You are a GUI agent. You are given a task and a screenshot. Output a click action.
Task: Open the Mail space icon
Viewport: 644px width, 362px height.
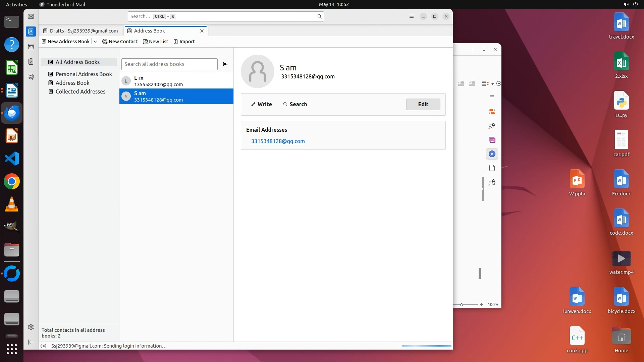pos(31,16)
